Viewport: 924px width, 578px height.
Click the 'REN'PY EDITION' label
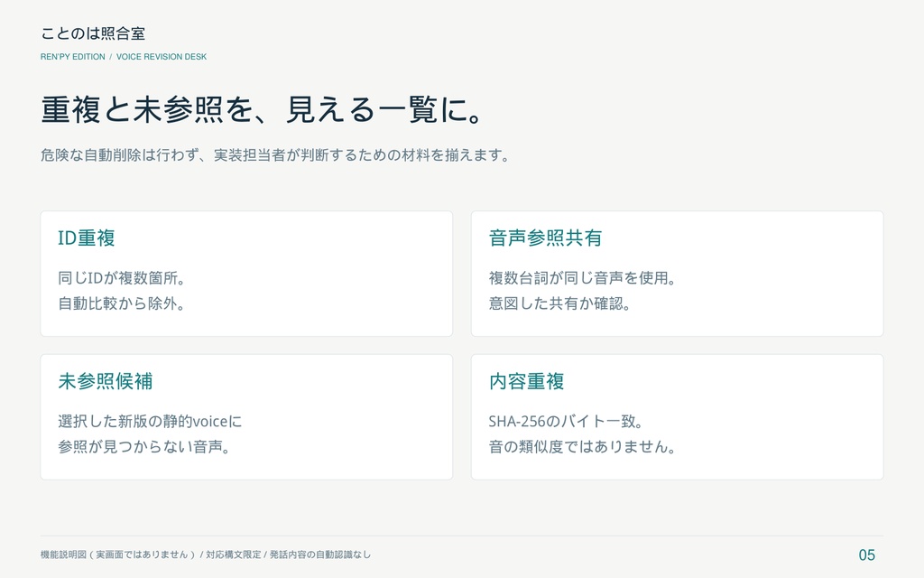(72, 57)
